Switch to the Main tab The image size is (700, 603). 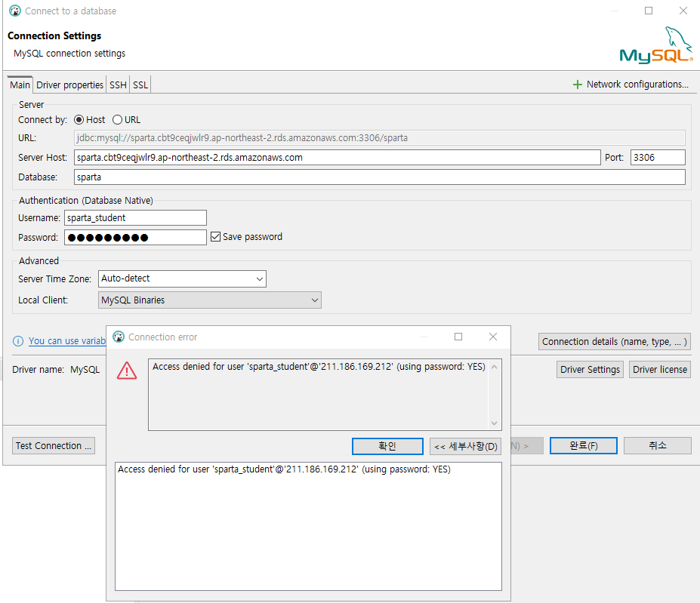tap(20, 85)
